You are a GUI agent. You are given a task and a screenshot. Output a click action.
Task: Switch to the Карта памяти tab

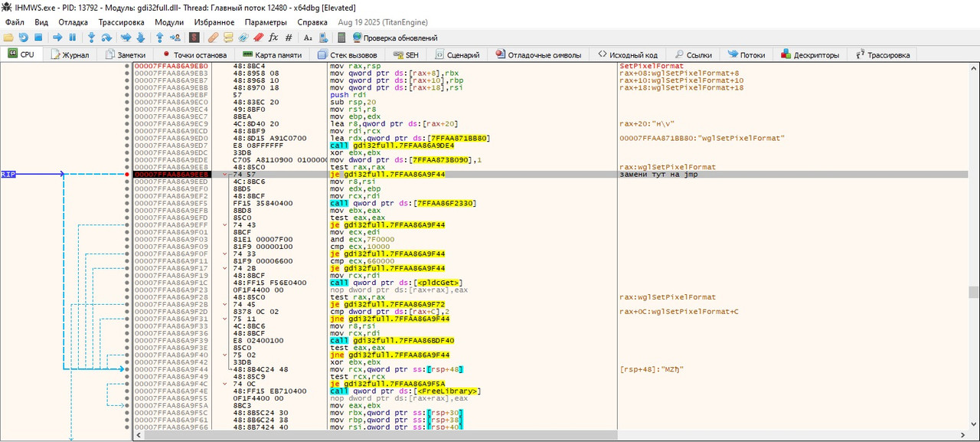click(272, 55)
